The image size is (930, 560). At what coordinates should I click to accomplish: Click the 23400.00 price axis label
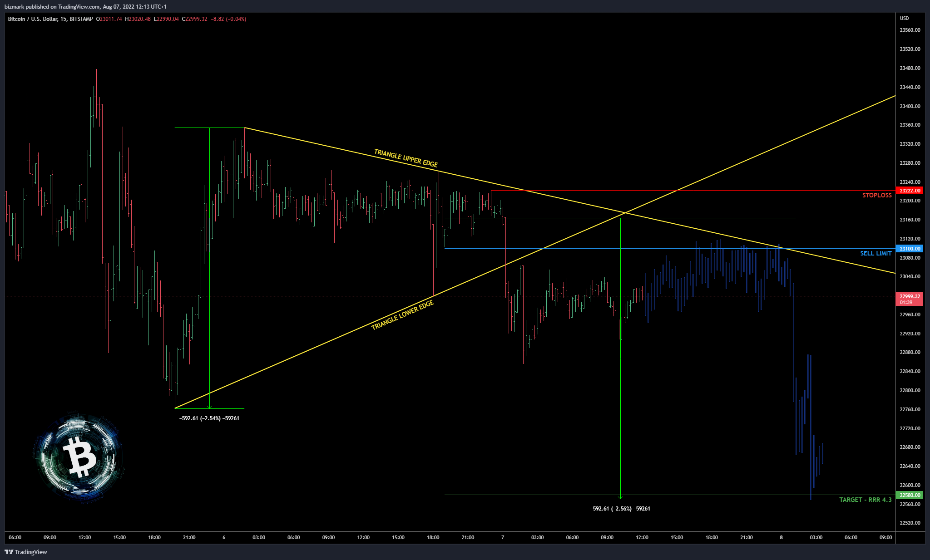point(910,106)
